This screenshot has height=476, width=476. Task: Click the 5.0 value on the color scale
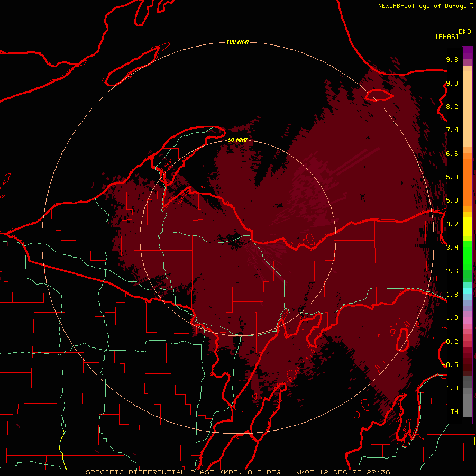(452, 200)
